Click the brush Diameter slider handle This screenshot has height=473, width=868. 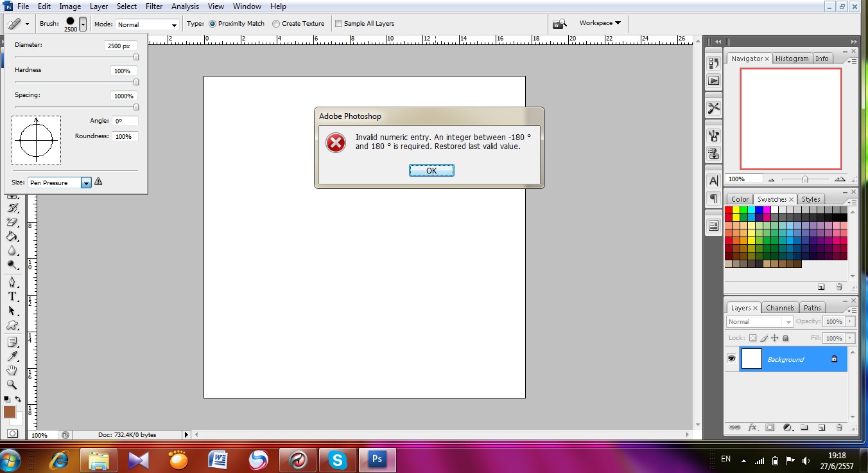[x=136, y=57]
